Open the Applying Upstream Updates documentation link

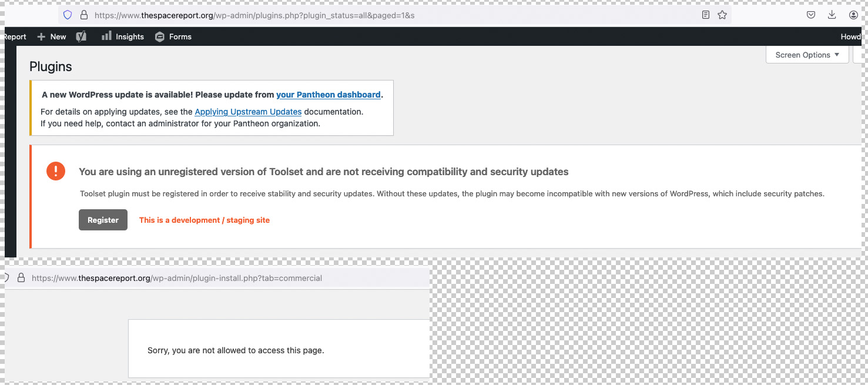pos(248,112)
